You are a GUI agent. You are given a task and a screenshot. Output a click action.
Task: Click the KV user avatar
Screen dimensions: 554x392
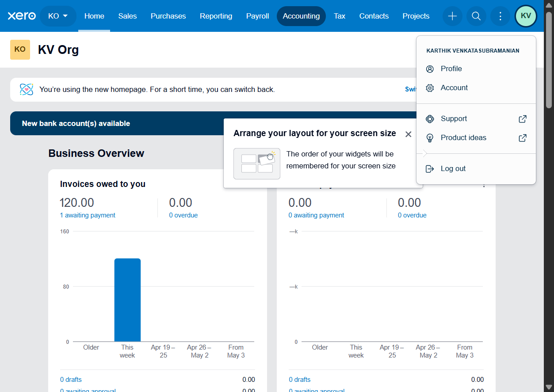point(526,16)
